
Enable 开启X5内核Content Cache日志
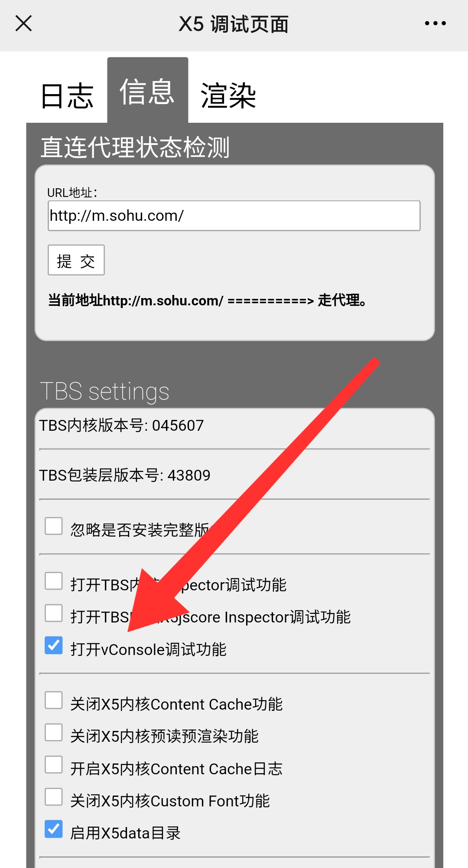(x=54, y=765)
